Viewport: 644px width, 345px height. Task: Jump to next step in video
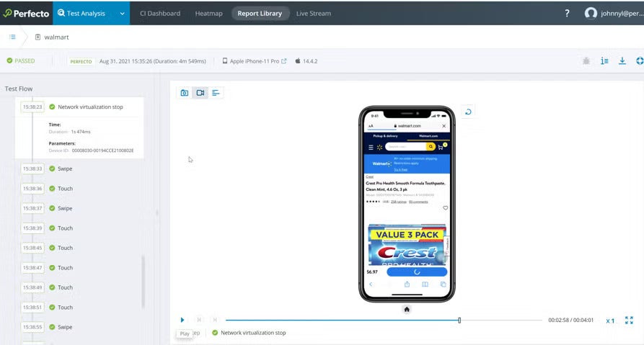pyautogui.click(x=215, y=320)
